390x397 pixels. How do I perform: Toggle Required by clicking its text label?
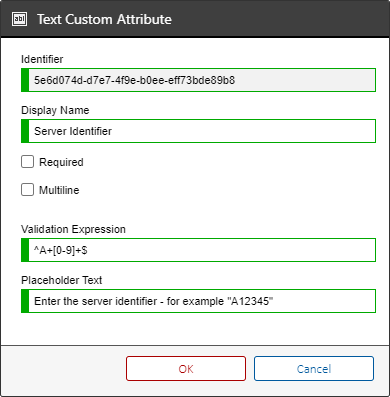point(61,162)
